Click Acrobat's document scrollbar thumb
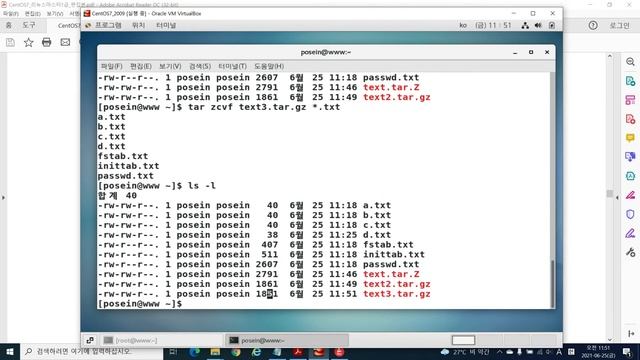 pyautogui.click(x=610, y=193)
